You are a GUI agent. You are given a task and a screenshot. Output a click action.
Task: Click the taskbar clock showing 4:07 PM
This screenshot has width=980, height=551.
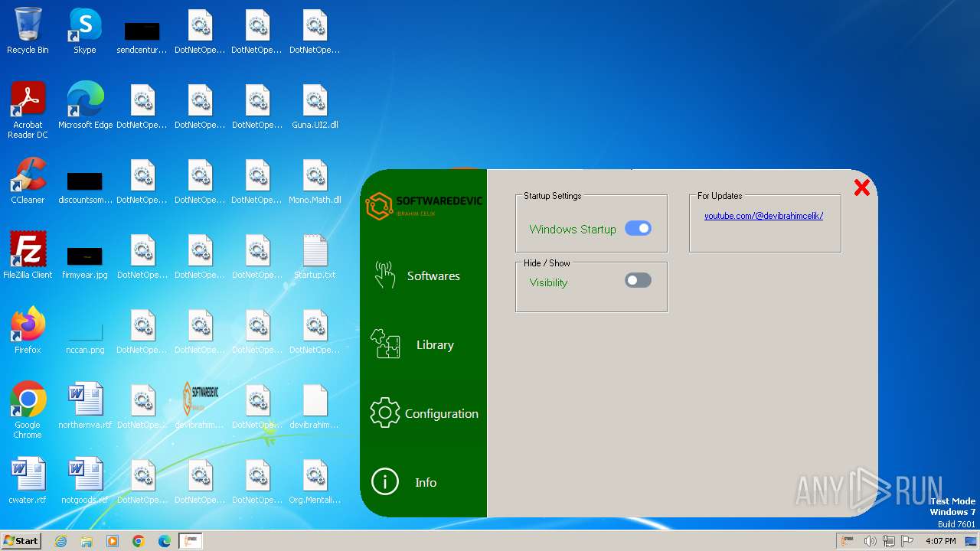point(940,541)
